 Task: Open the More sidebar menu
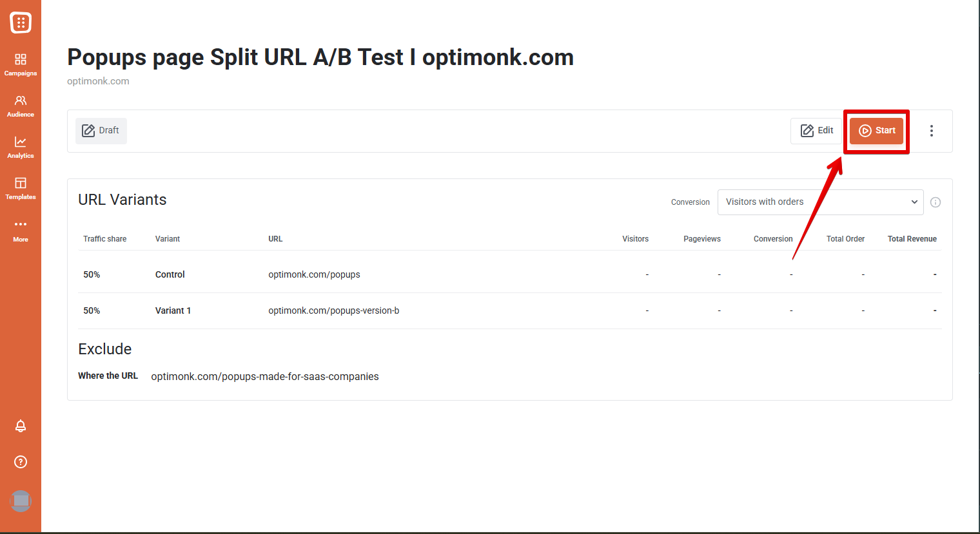pos(21,231)
